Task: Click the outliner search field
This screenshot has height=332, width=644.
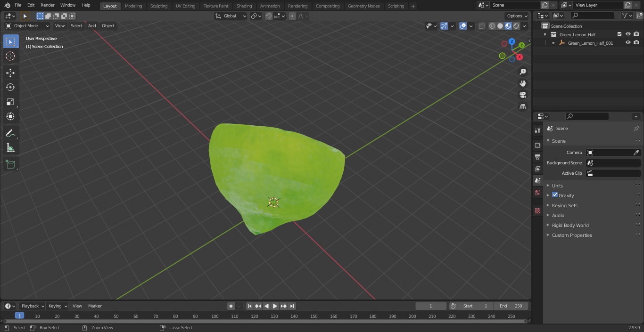Action: (x=592, y=16)
